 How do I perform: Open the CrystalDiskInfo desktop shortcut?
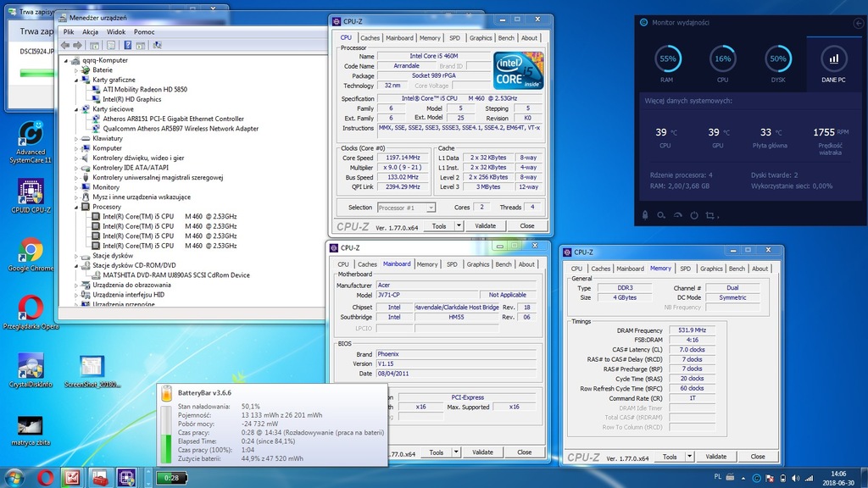point(31,370)
